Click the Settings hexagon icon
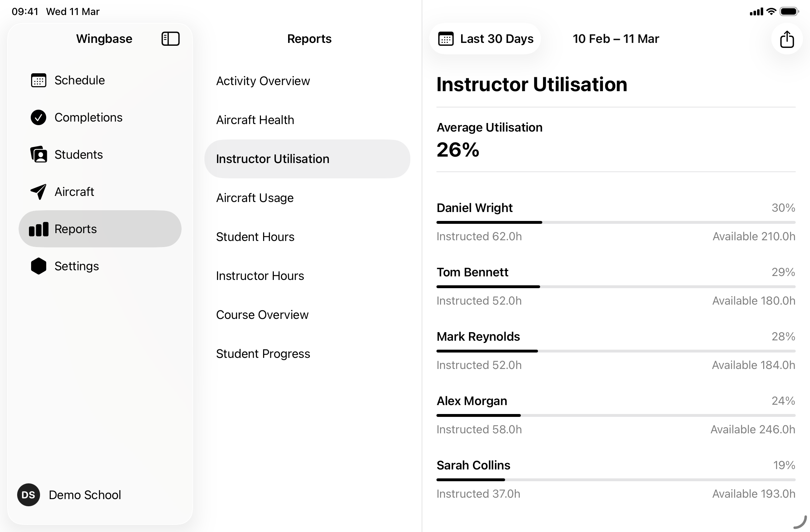 tap(39, 266)
